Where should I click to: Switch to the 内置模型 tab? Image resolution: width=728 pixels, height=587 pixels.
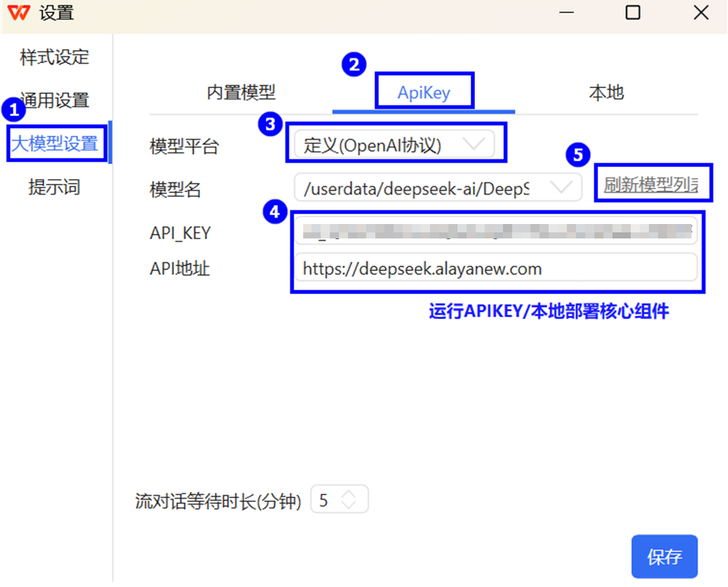point(241,93)
